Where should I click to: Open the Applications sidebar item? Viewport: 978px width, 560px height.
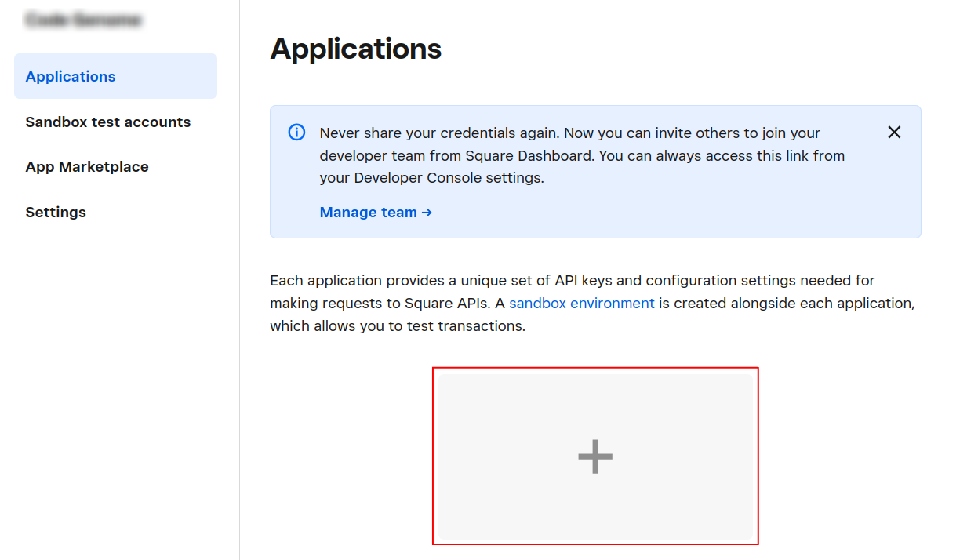pyautogui.click(x=71, y=76)
